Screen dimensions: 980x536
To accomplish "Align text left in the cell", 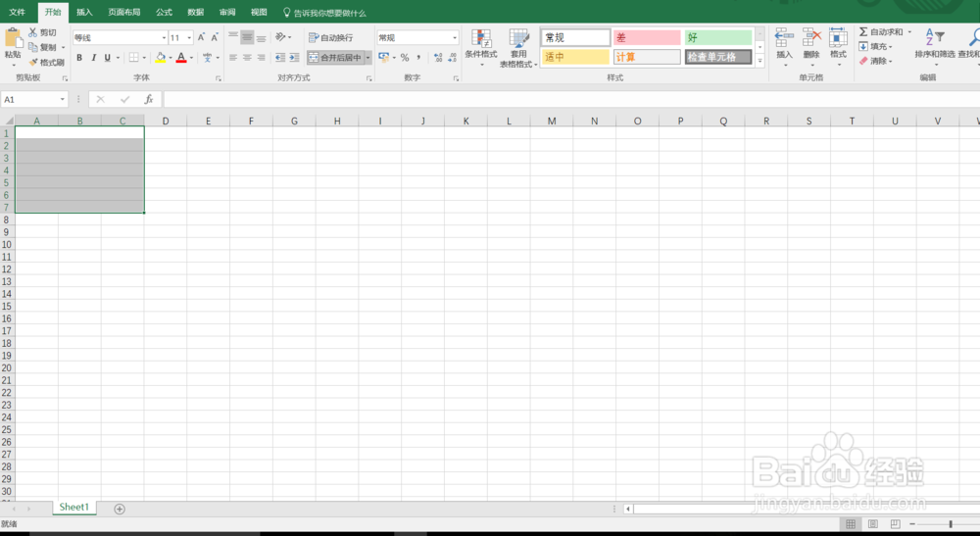I will (x=233, y=58).
